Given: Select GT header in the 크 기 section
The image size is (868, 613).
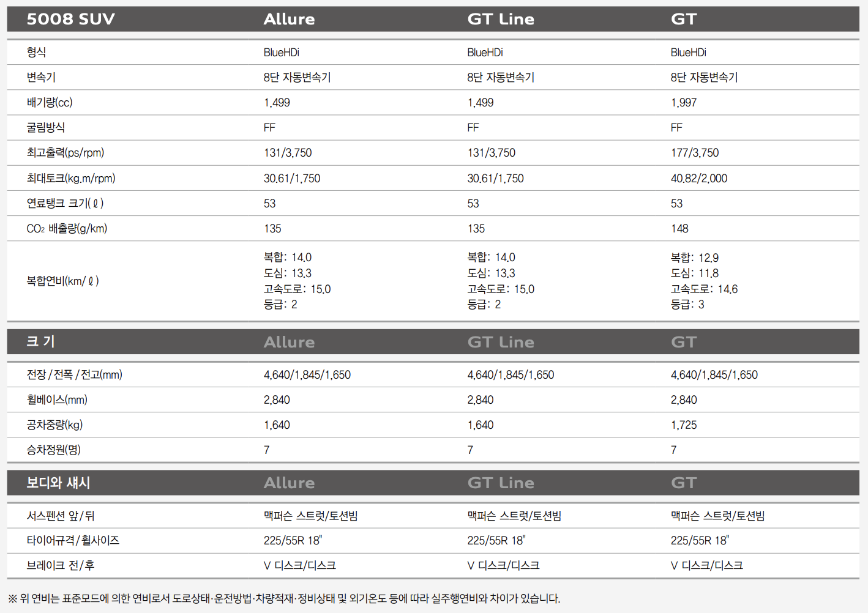Looking at the screenshot, I should (x=684, y=342).
